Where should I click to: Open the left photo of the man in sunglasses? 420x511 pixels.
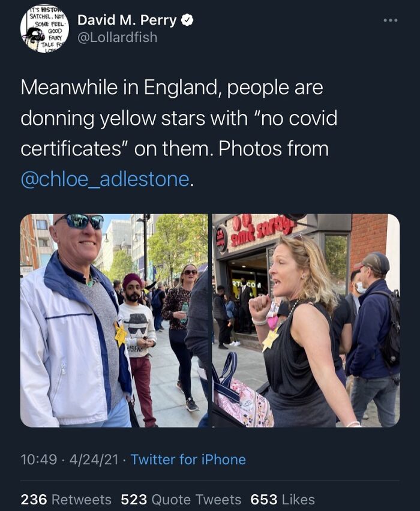[x=114, y=318]
